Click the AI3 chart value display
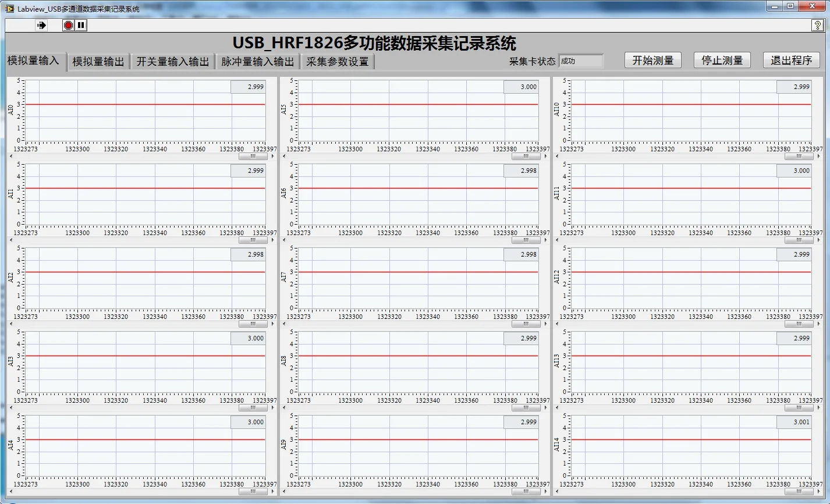 pos(249,338)
